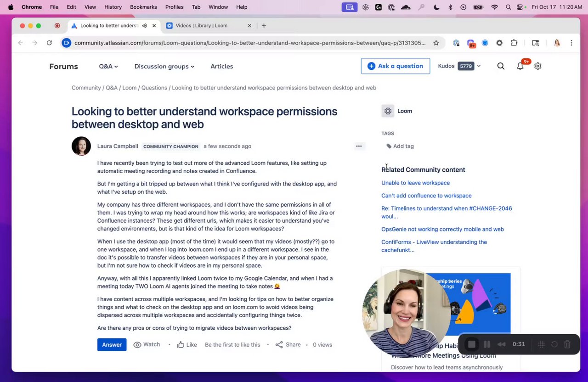The height and width of the screenshot is (382, 588).
Task: Open the notifications bell
Action: tap(520, 66)
